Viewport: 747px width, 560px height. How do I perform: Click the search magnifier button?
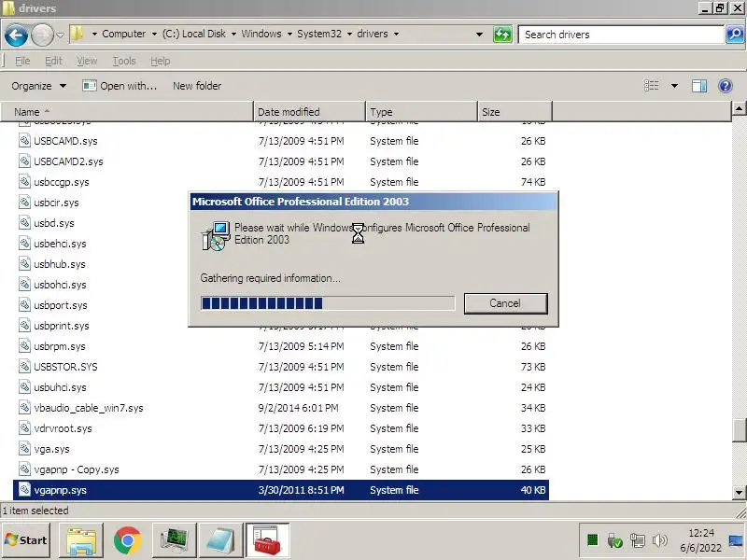735,35
